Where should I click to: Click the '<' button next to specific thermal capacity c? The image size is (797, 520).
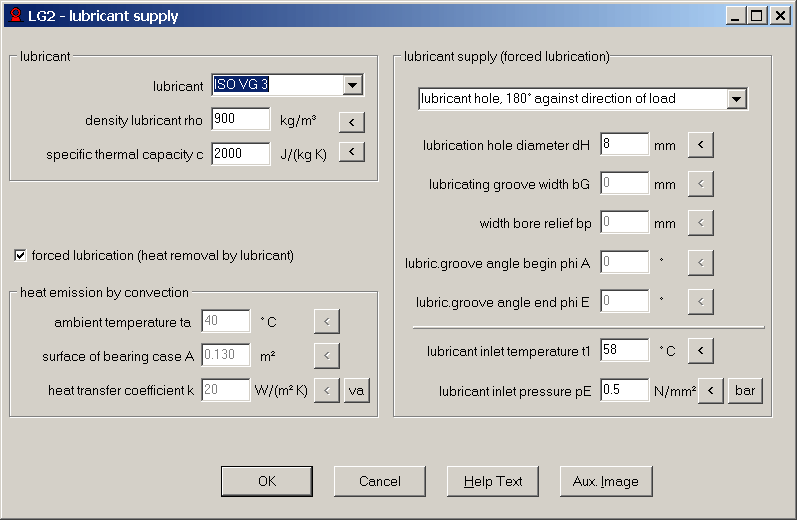pos(352,151)
